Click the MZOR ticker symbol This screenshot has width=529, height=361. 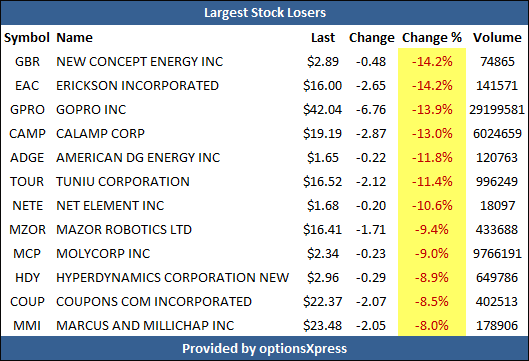point(27,229)
